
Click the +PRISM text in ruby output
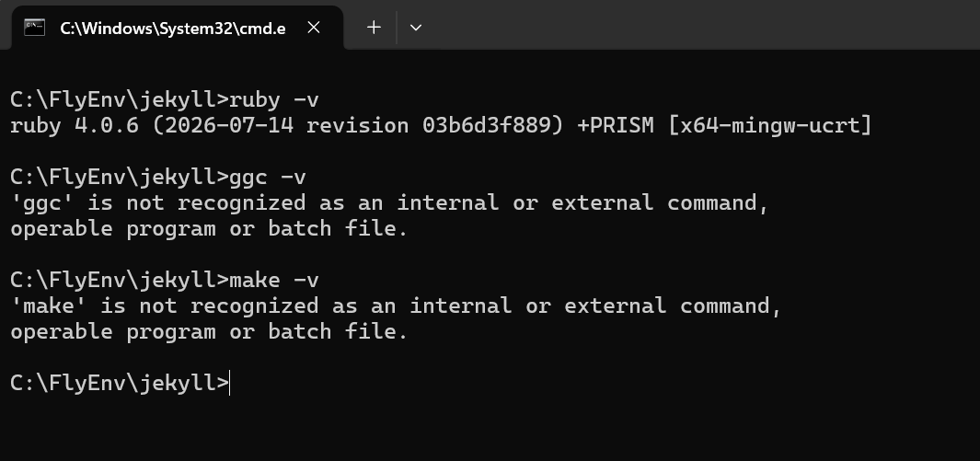pos(616,125)
